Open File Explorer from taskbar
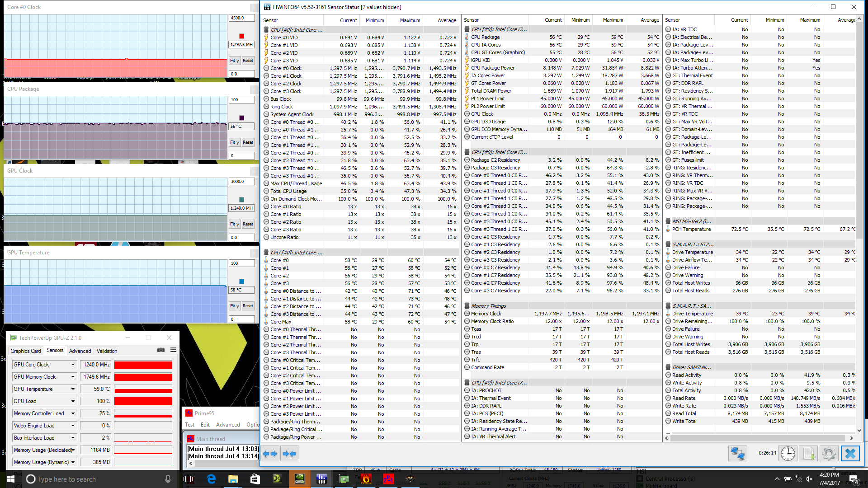 [x=233, y=479]
